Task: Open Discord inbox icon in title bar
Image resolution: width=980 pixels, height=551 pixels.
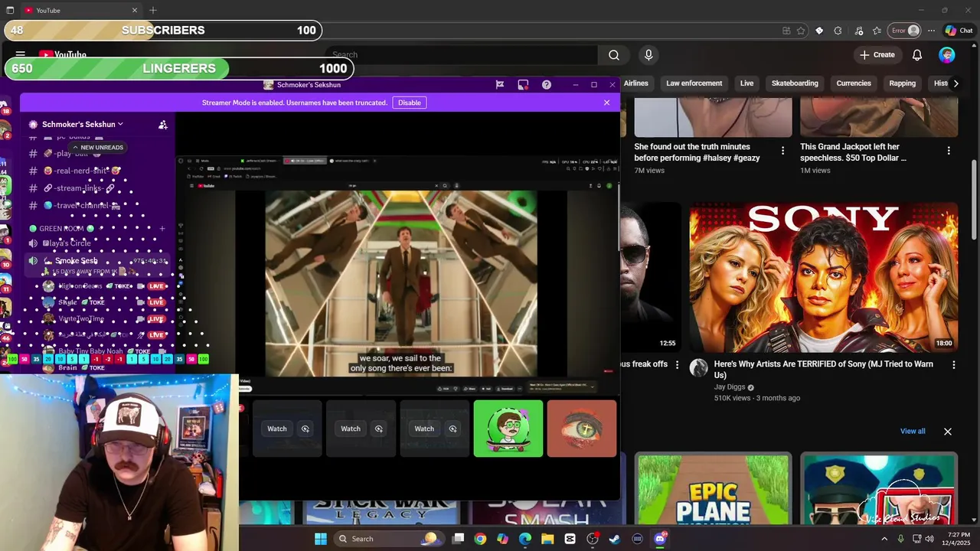Action: [523, 85]
